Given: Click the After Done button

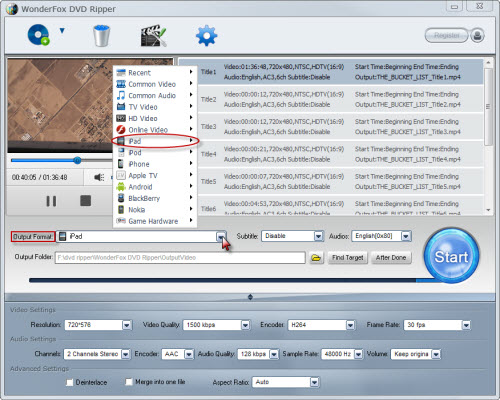Looking at the screenshot, I should [x=391, y=258].
